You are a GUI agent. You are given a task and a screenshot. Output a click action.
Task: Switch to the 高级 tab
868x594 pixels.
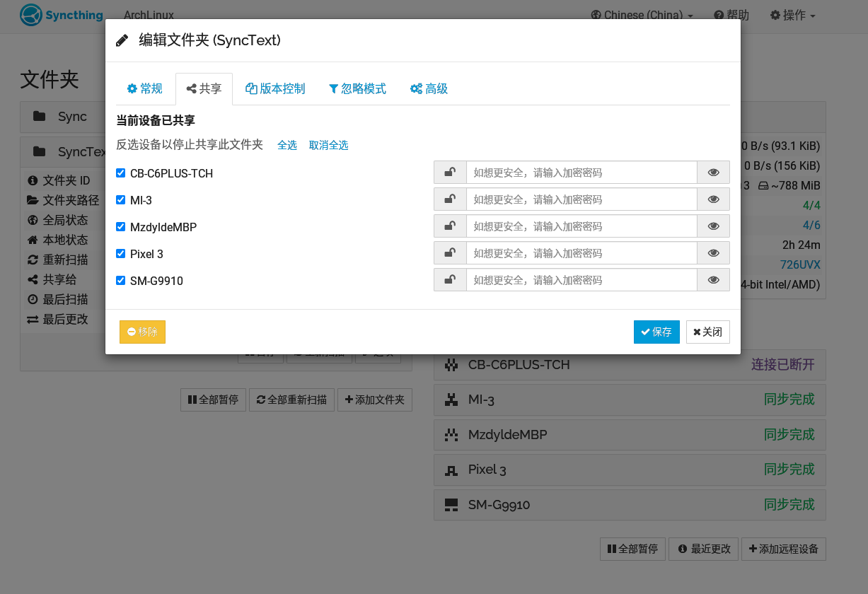tap(429, 88)
